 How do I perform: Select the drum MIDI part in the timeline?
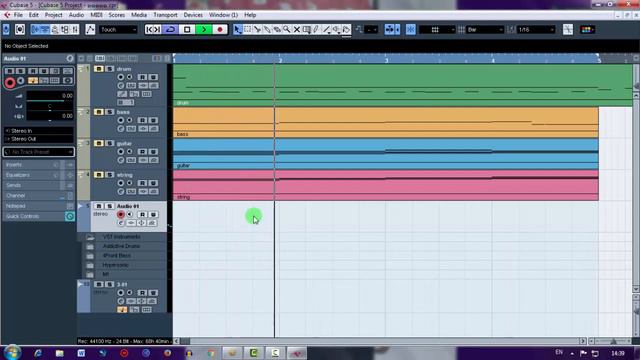point(402,85)
